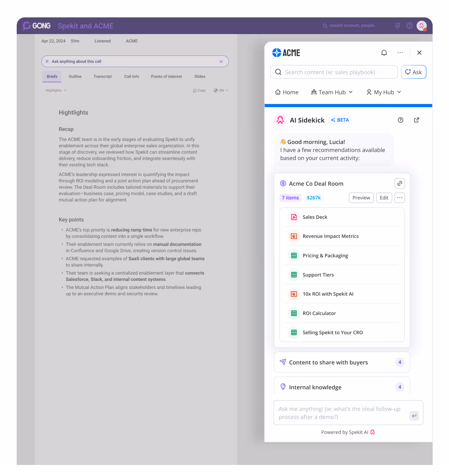The image size is (449, 476).
Task: Click the 7 items badge
Action: (x=290, y=198)
